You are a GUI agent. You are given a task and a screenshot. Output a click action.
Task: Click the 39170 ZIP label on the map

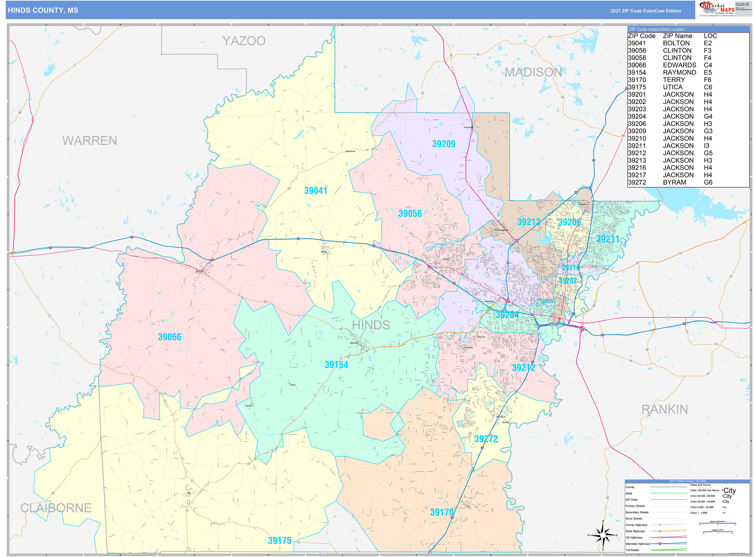coord(442,512)
